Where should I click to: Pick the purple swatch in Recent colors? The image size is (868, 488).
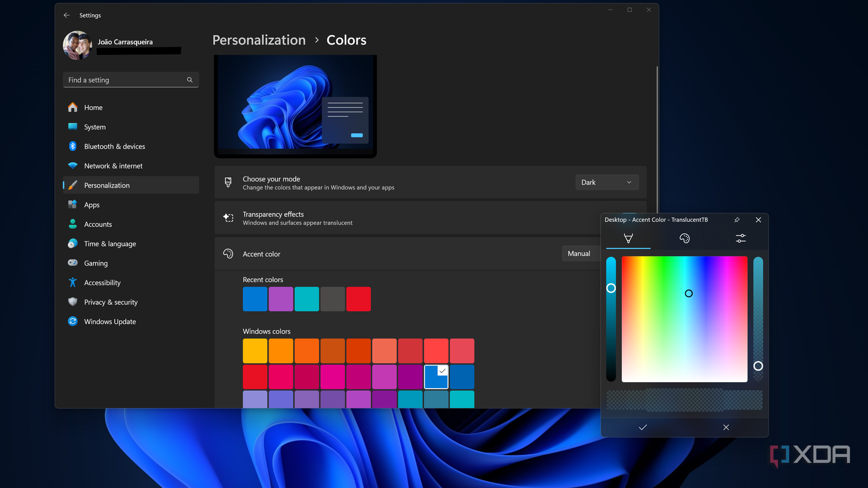[281, 299]
